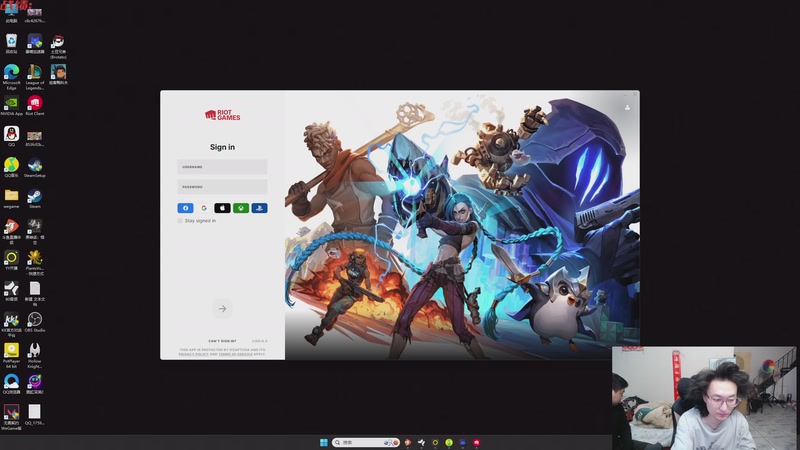Sign in with the Google button
This screenshot has height=450, width=800.
click(x=204, y=208)
